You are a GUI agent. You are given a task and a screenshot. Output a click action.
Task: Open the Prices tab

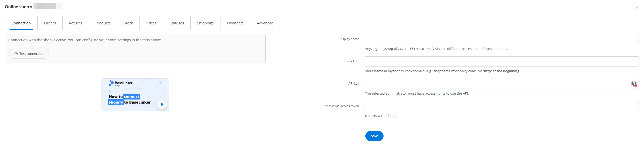(151, 23)
